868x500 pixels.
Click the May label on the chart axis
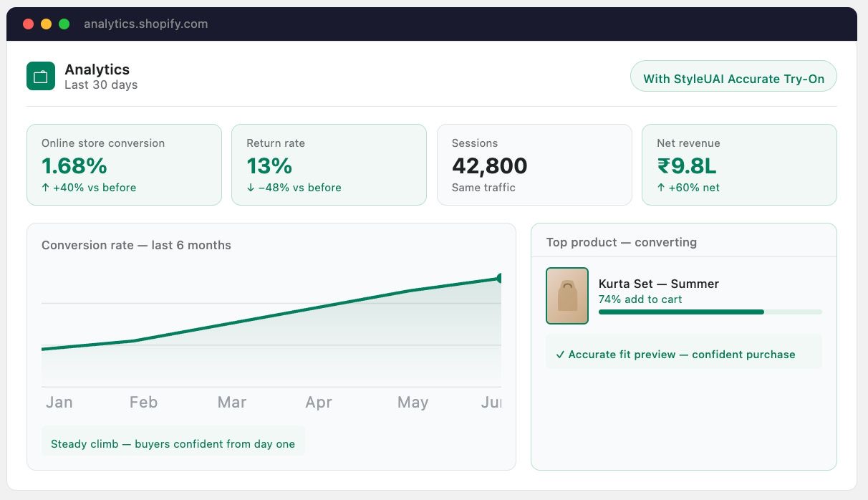tap(413, 403)
